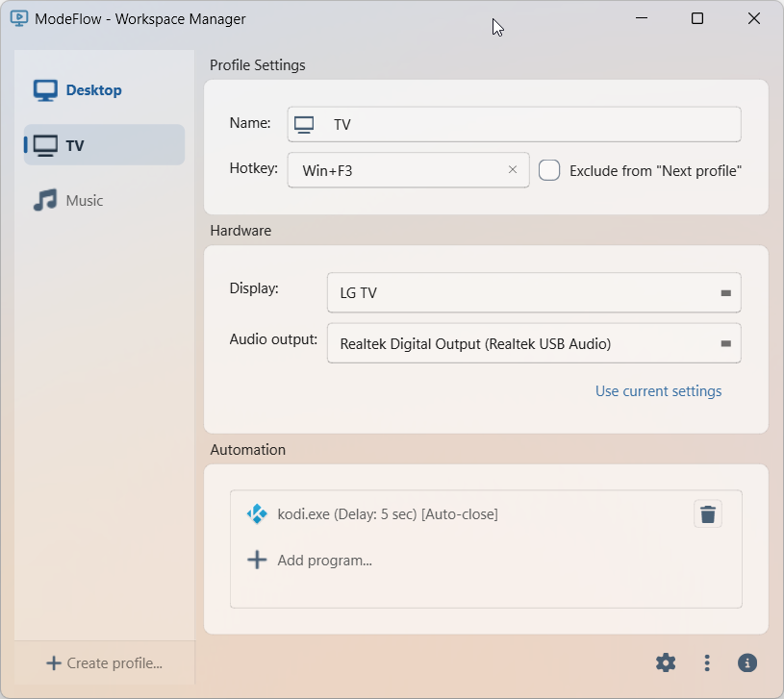
Task: Open the Audio output dropdown
Action: 534,343
